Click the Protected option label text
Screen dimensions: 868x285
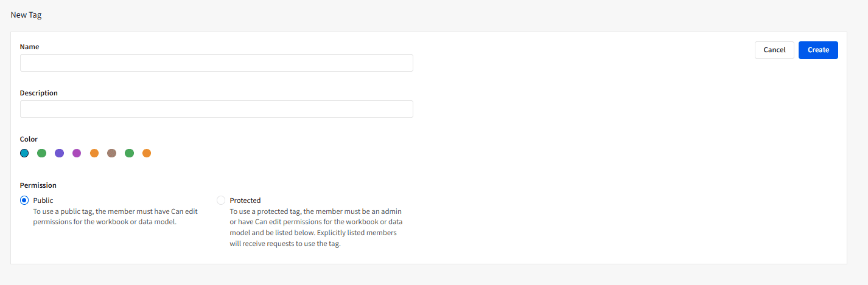point(245,201)
